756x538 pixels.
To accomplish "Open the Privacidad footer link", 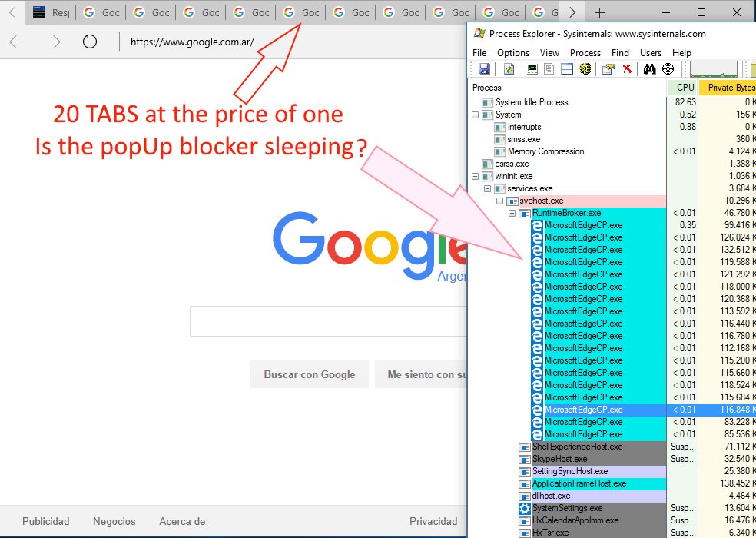I will point(433,521).
